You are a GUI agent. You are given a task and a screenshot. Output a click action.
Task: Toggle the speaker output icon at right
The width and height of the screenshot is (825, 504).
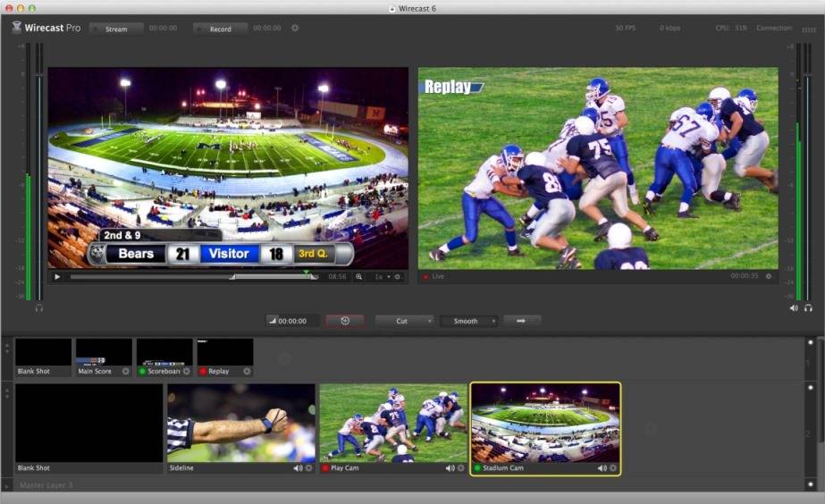(x=794, y=307)
